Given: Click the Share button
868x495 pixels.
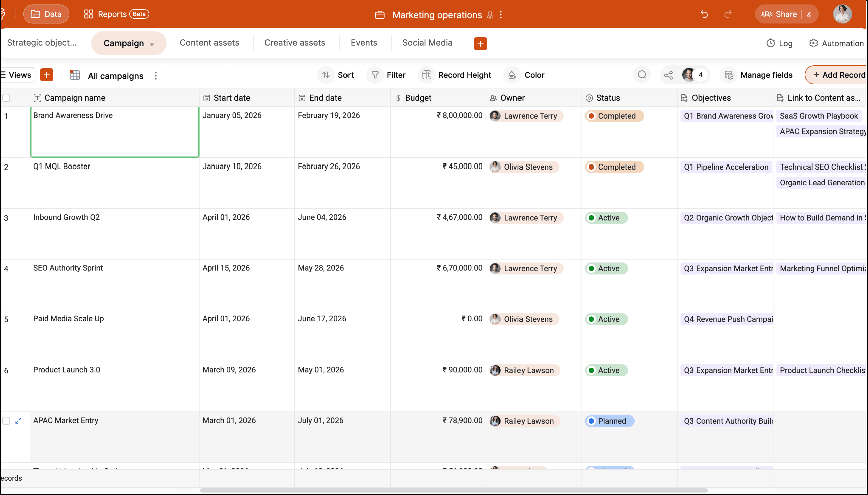Looking at the screenshot, I should point(786,14).
